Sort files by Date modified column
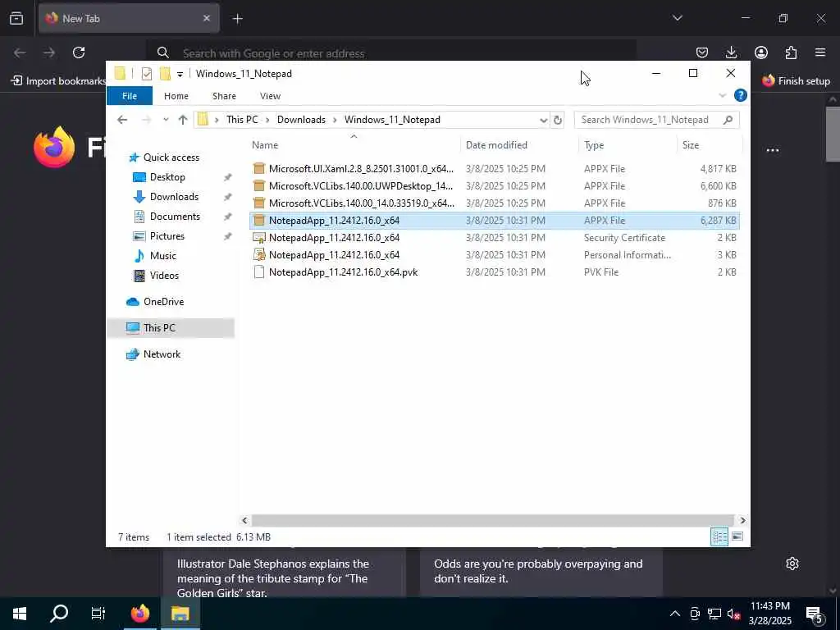Image resolution: width=840 pixels, height=630 pixels. pos(518,145)
